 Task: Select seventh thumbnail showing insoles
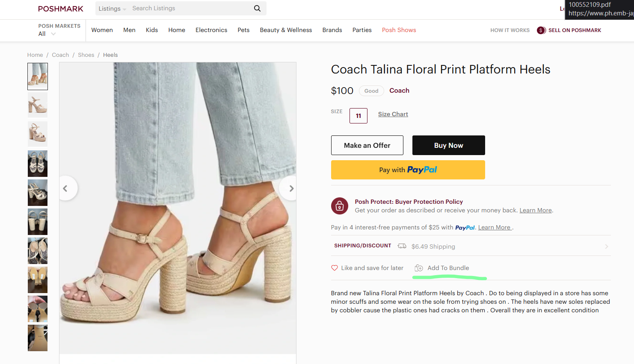coord(38,251)
